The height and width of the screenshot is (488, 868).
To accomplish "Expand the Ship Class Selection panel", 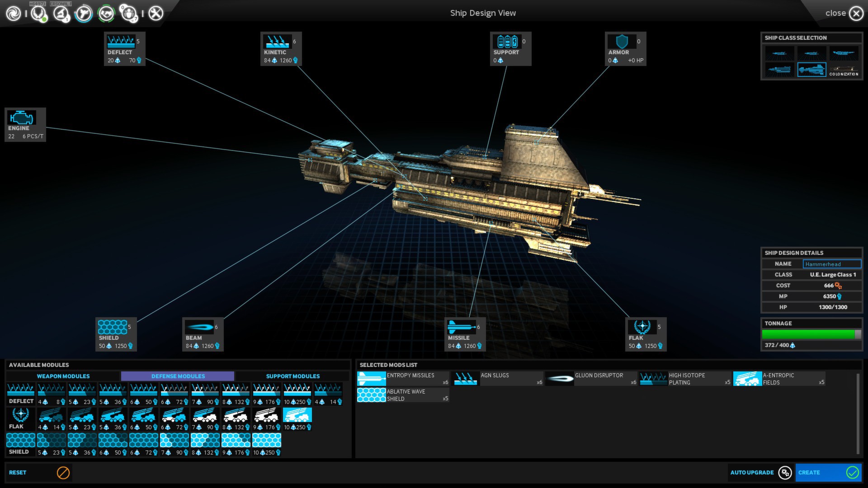I will pos(797,38).
